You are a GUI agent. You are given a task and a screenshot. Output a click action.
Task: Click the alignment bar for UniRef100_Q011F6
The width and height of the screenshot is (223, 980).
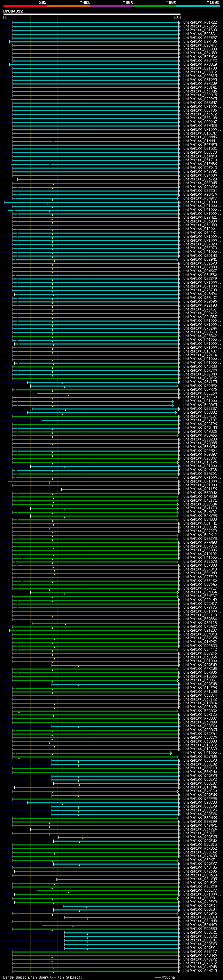pyautogui.click(x=120, y=489)
